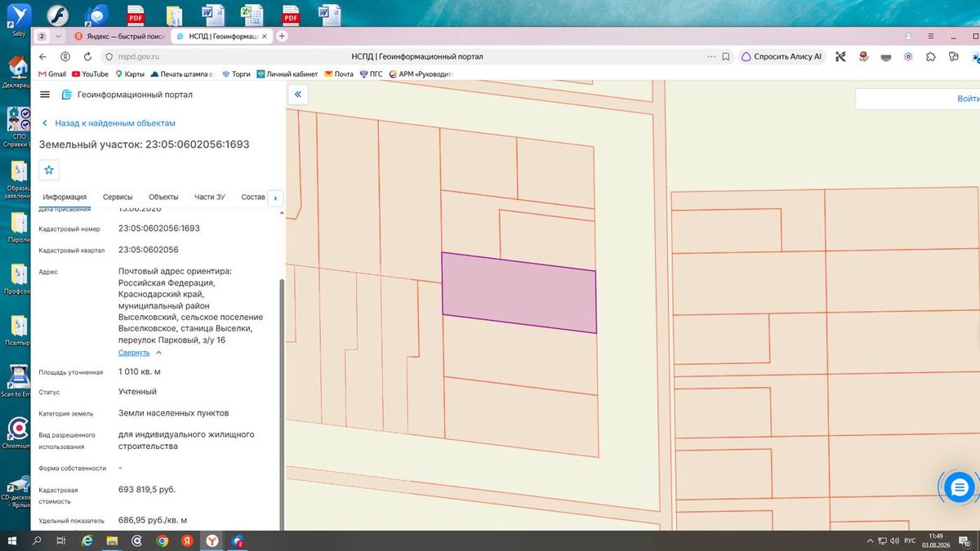980x551 pixels.
Task: Switch to the Сервисы tab
Action: [x=118, y=198]
